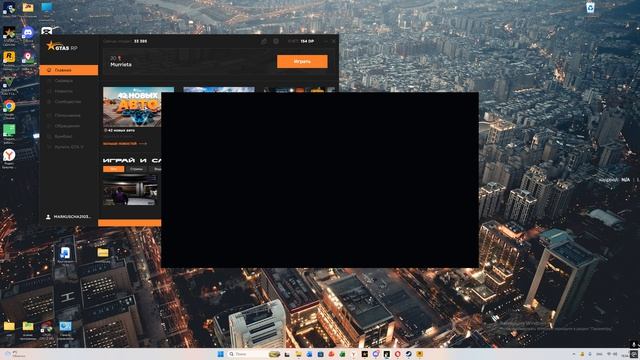
Task: Click GTA5 RP star logo in launcher
Action: 62,47
